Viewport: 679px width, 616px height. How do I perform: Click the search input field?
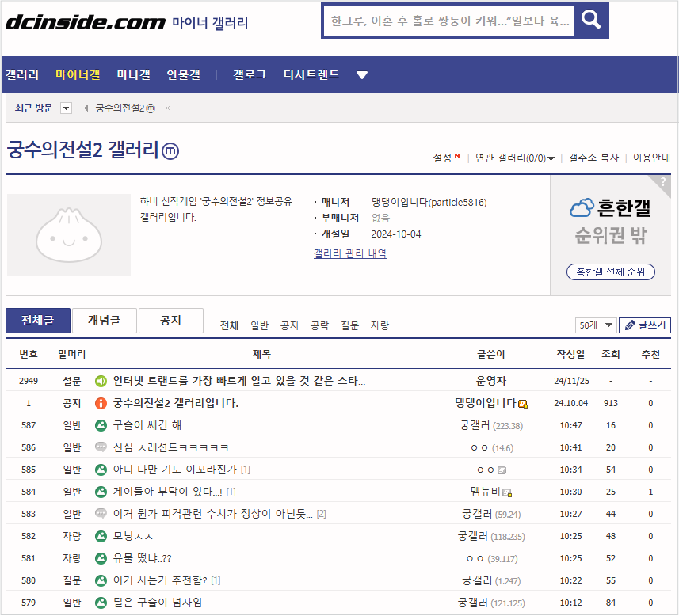tap(448, 21)
